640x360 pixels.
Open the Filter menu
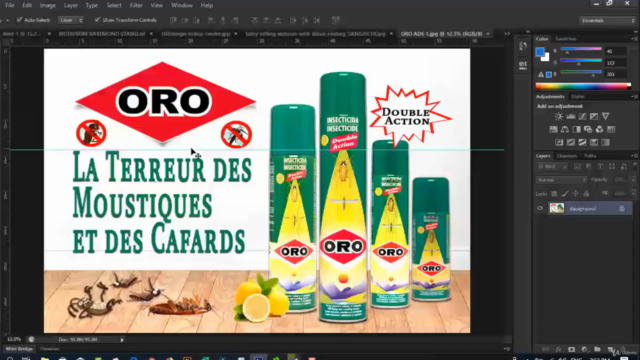coord(136,5)
